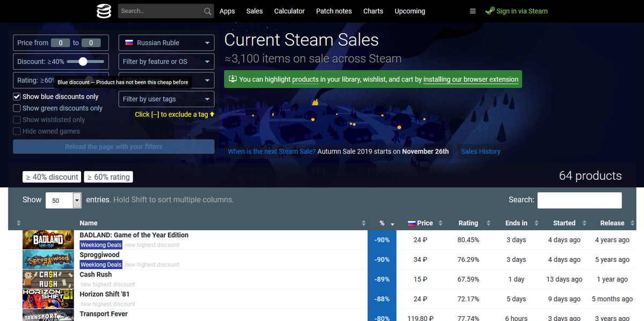This screenshot has width=644, height=321.
Task: Click sort arrows on Release column
Action: (634, 223)
